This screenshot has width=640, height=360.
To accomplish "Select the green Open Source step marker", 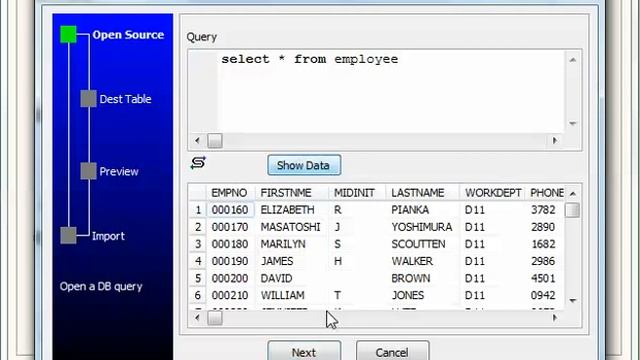I will (x=68, y=34).
